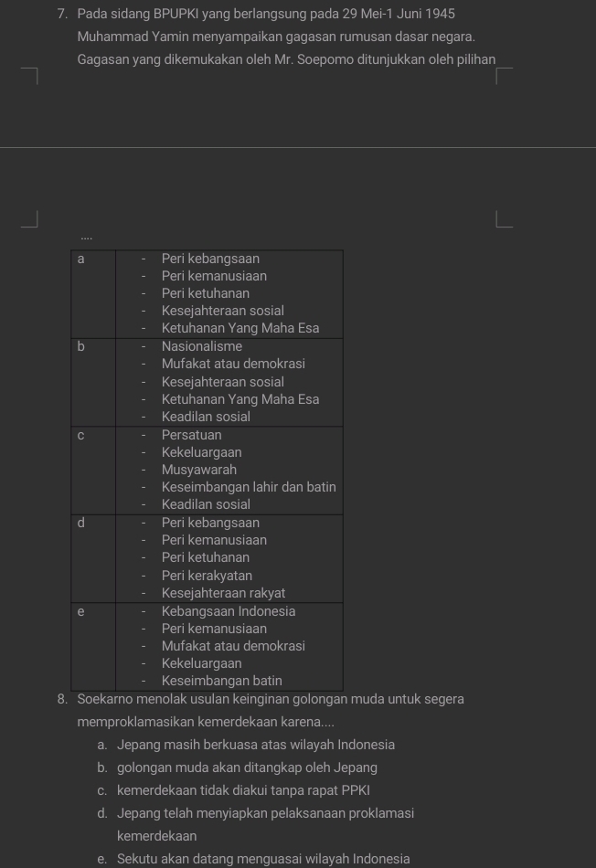Click the row label cell "e" in the table
This screenshot has width=596, height=868.
point(93,647)
